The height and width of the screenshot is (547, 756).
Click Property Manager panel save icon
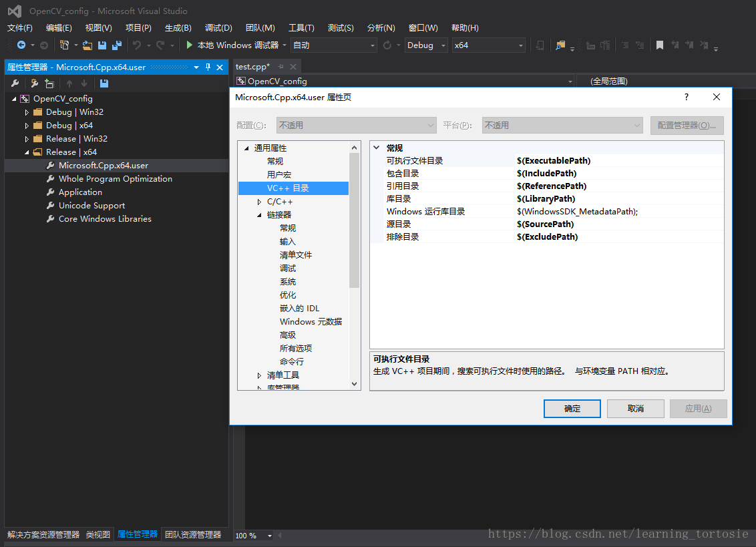click(104, 83)
